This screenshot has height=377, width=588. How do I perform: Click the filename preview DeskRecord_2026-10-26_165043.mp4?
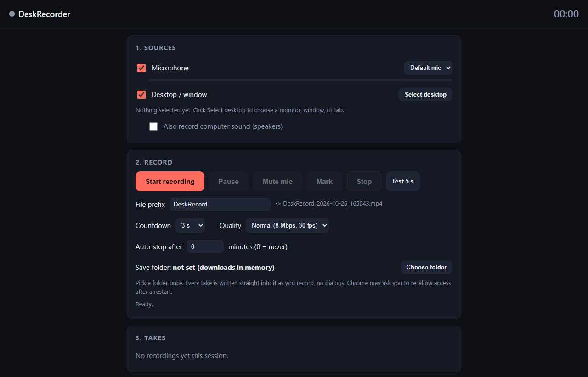(x=333, y=204)
